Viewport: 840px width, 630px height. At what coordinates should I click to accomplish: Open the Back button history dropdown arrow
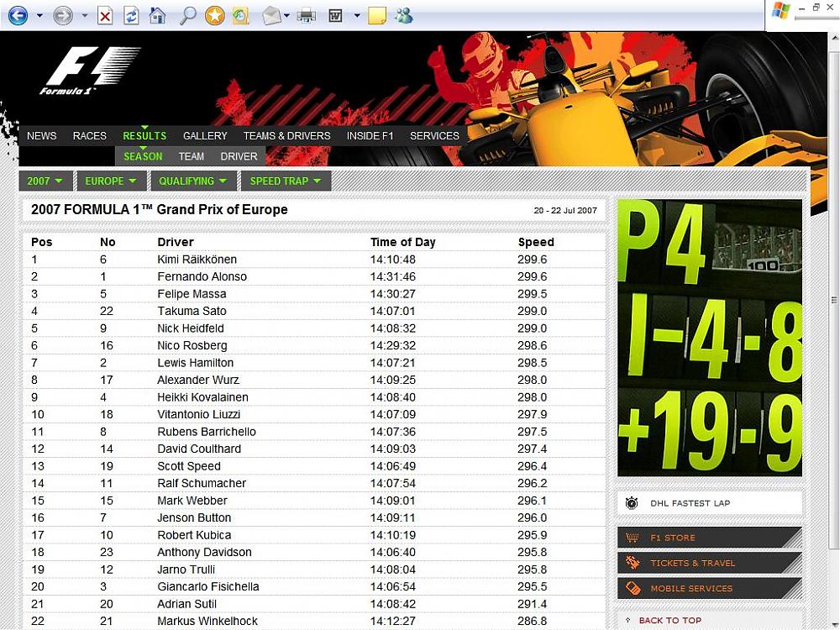coord(39,16)
